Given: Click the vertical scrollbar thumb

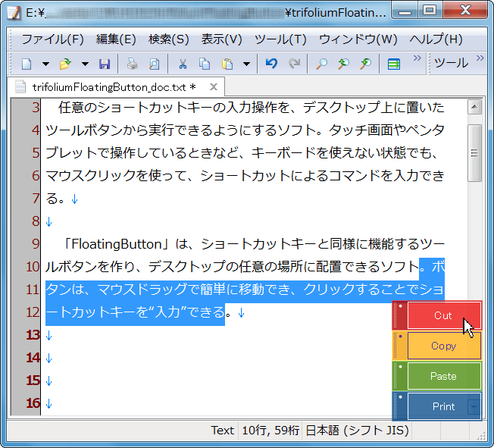Looking at the screenshot, I should click(474, 153).
